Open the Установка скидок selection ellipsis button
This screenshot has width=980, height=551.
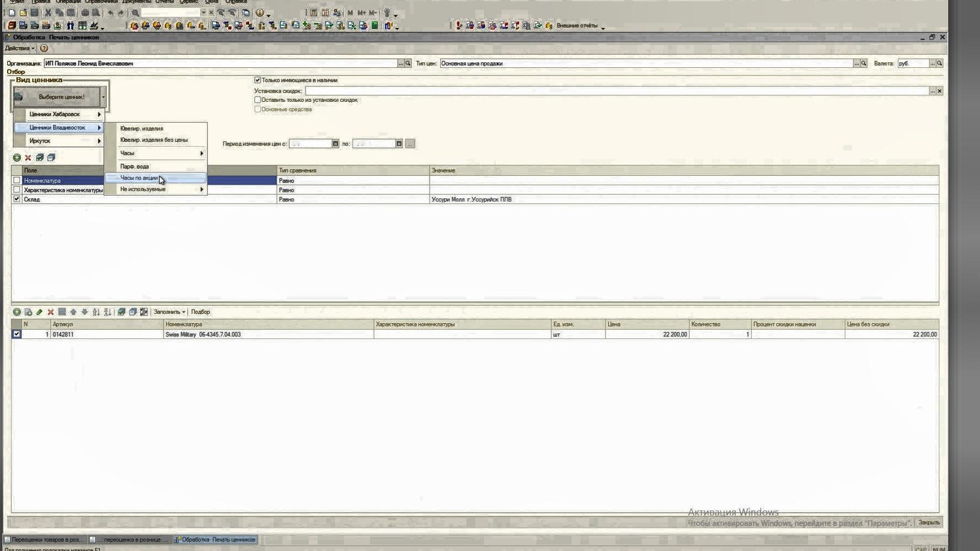(x=932, y=91)
